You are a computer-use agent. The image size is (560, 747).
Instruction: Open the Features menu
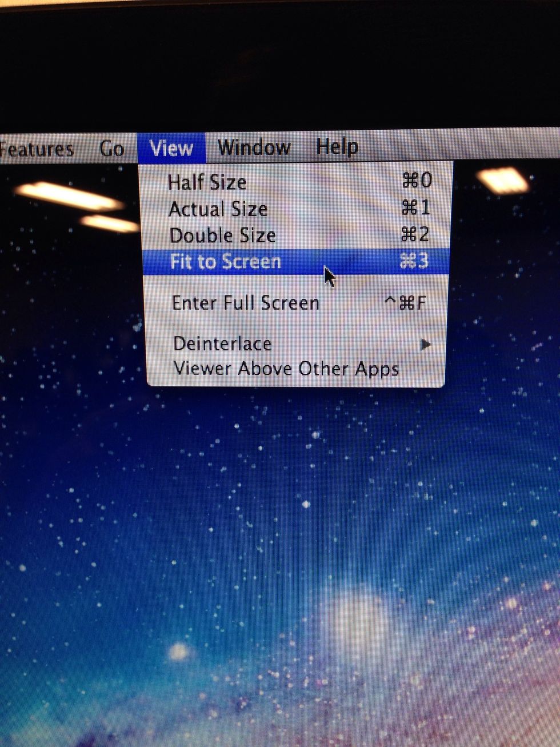click(37, 148)
